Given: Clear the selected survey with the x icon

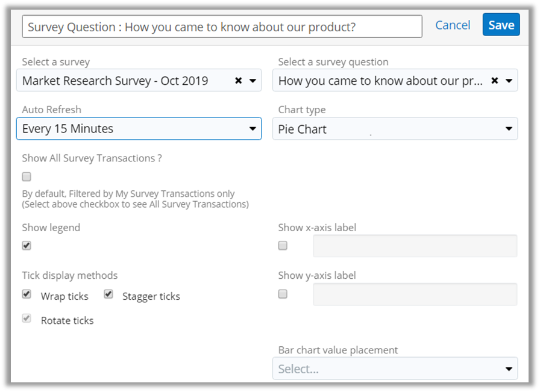Looking at the screenshot, I should tap(238, 81).
